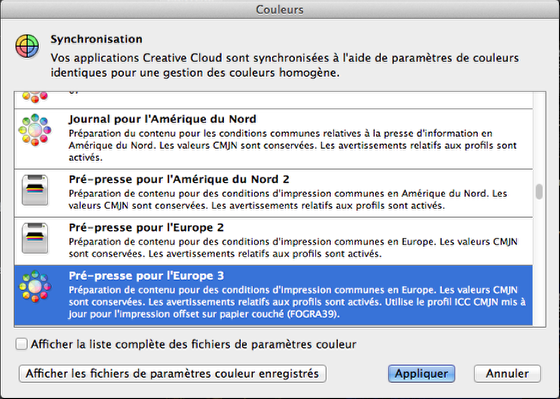Click the scrollbar track above the thumb

539,138
